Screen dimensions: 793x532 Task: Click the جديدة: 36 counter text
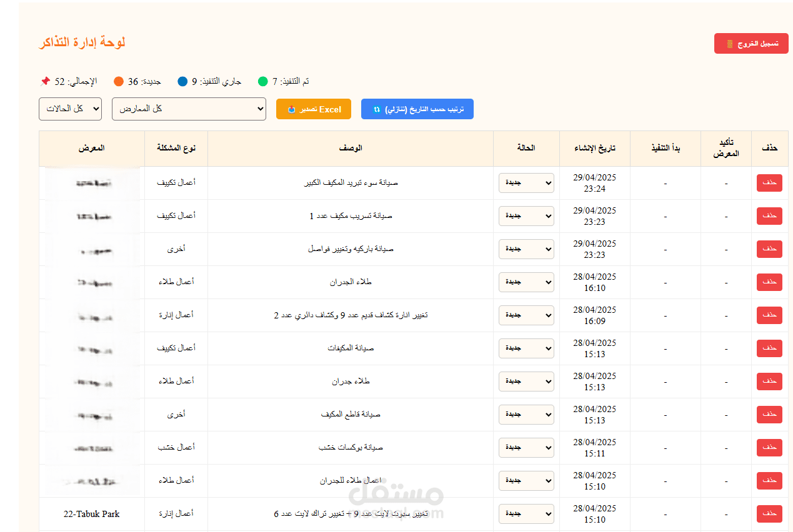tap(145, 81)
